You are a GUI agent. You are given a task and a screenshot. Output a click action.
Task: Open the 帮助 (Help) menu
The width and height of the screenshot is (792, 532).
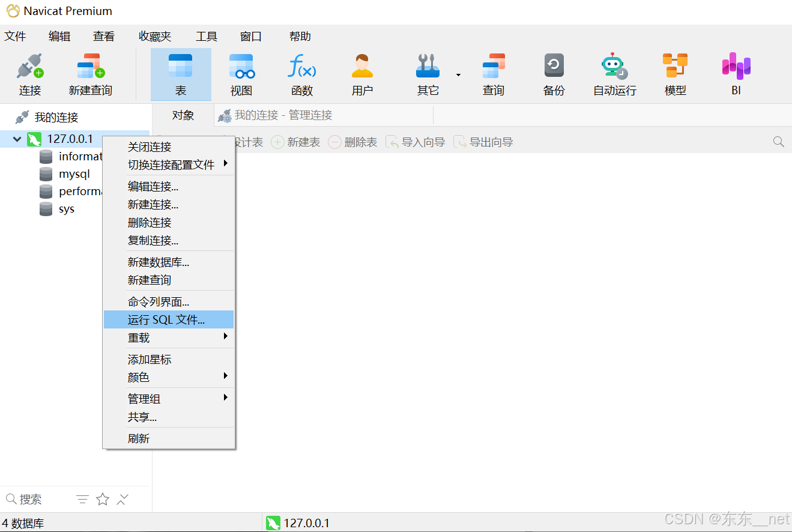tap(300, 37)
